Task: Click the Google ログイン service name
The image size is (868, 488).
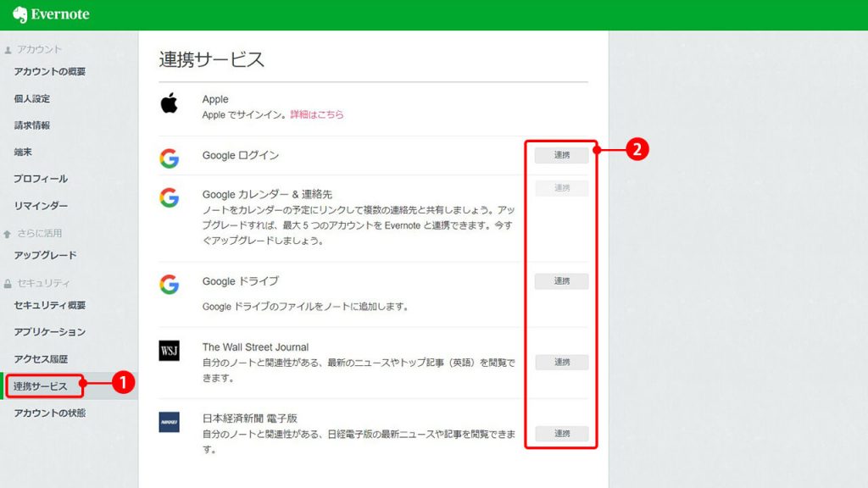Action: [240, 156]
